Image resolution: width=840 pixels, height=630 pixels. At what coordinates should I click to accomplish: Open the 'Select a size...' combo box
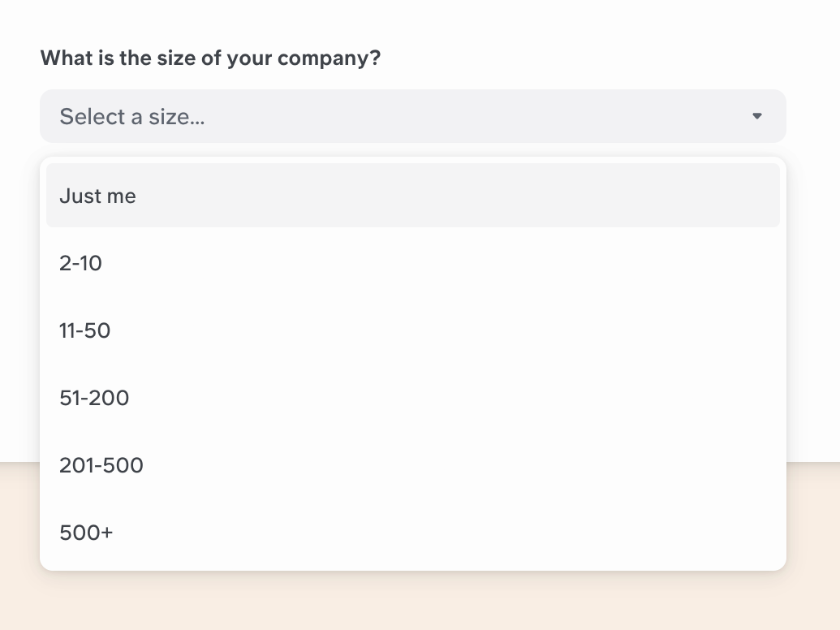(x=325, y=116)
